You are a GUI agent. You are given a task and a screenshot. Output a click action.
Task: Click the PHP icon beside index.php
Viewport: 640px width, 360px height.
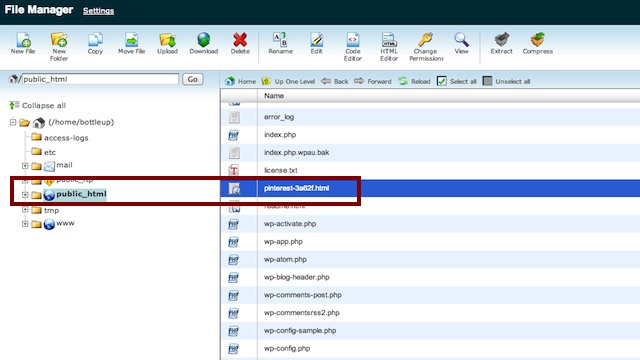tap(234, 135)
